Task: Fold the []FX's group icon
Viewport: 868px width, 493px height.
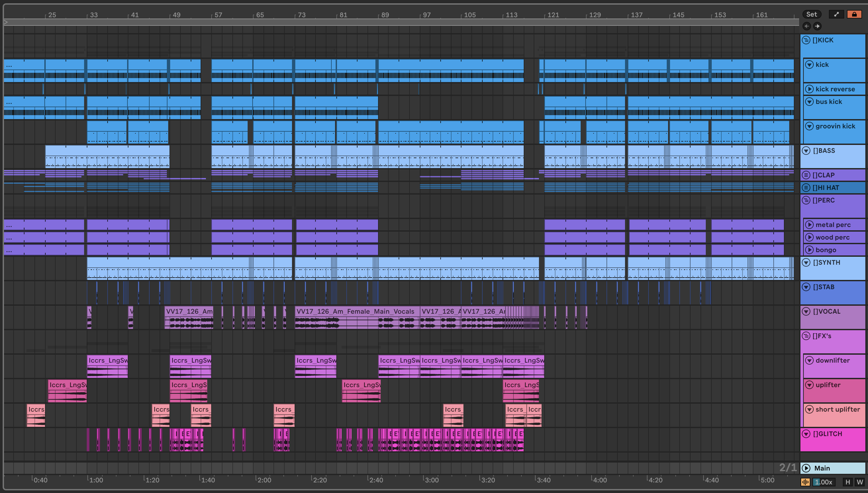Action: coord(806,336)
